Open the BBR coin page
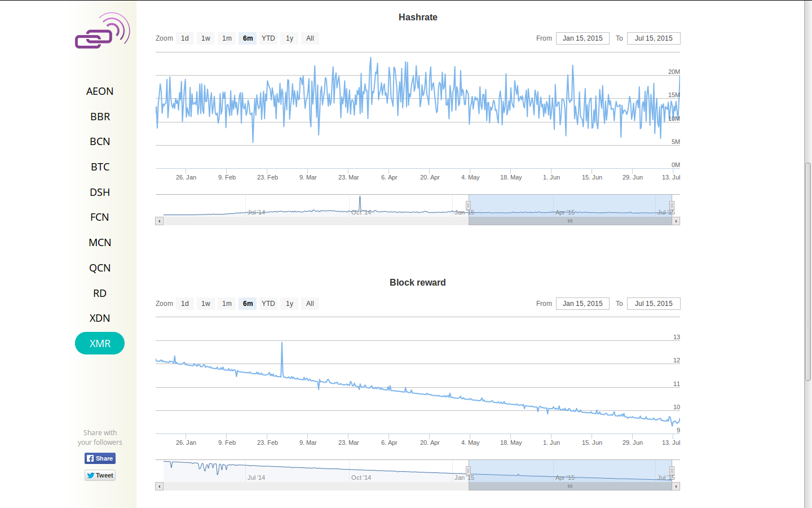This screenshot has width=812, height=508. 100,117
